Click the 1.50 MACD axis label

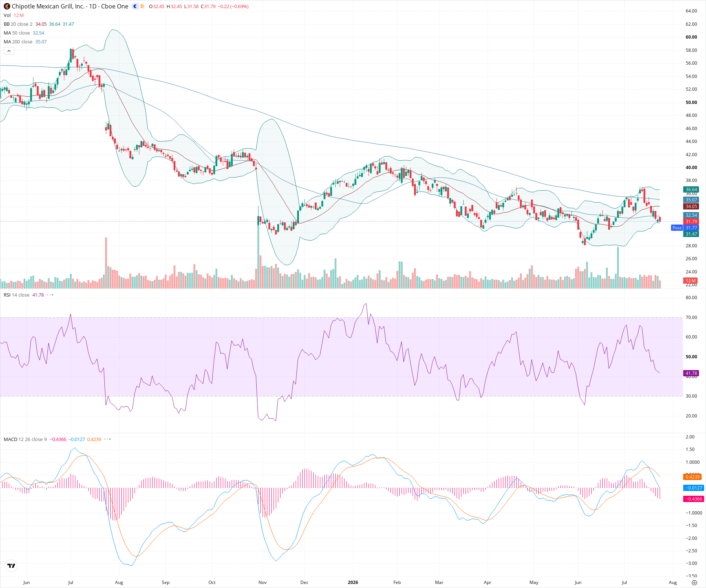coord(690,449)
